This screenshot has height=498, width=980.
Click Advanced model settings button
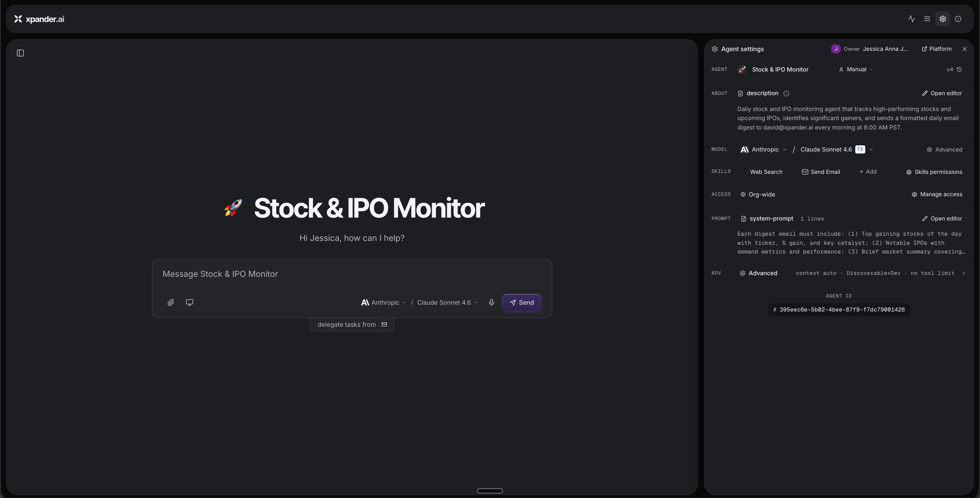pos(944,150)
